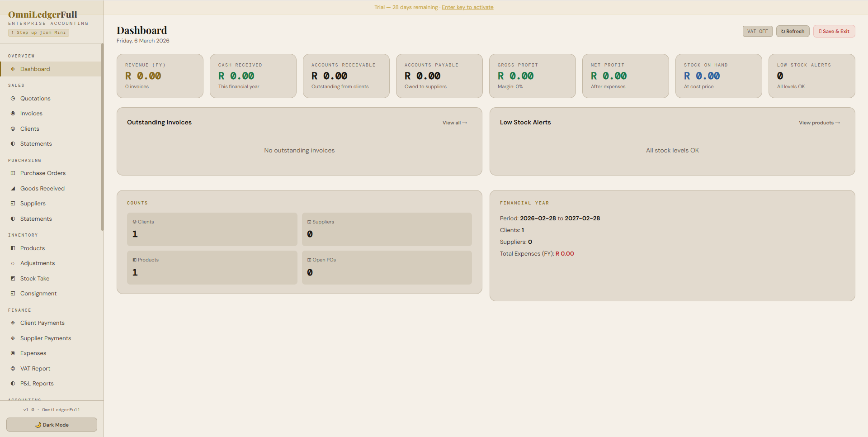The image size is (868, 437).
Task: Open the Expenses icon under Finance
Action: (x=13, y=353)
